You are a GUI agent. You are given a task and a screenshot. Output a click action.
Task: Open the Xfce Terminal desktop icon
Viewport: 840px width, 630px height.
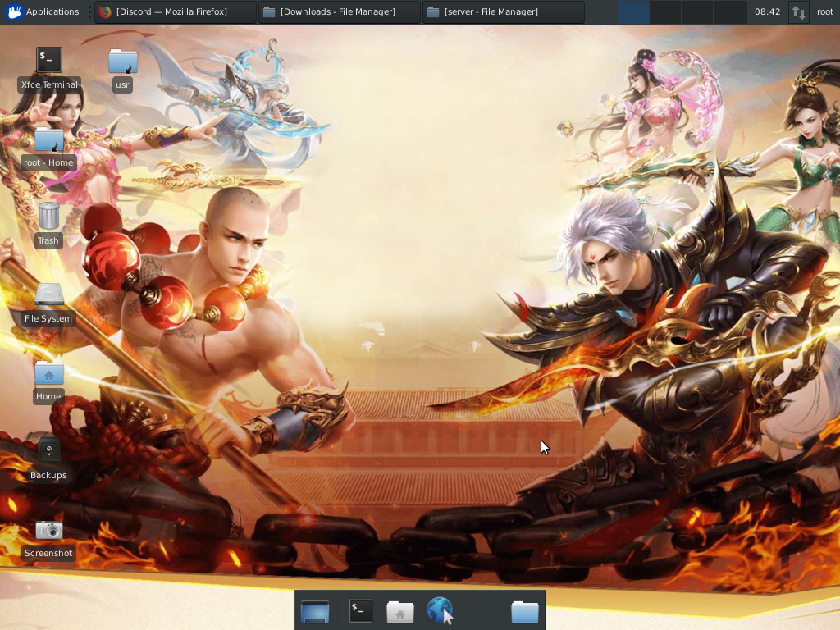tap(48, 61)
